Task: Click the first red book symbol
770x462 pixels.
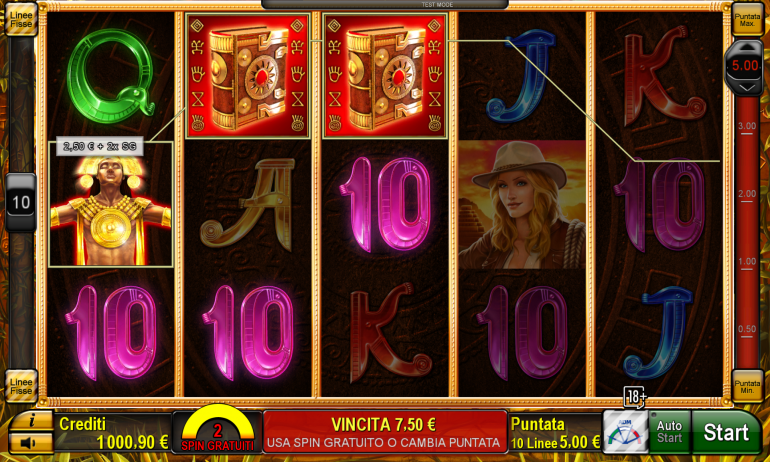Action: coord(248,76)
